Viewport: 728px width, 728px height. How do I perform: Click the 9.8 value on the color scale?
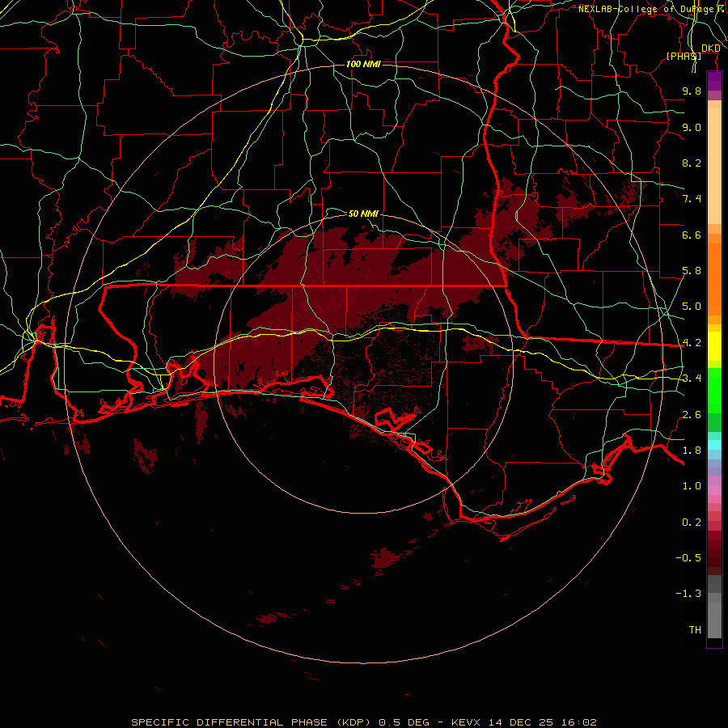(692, 91)
